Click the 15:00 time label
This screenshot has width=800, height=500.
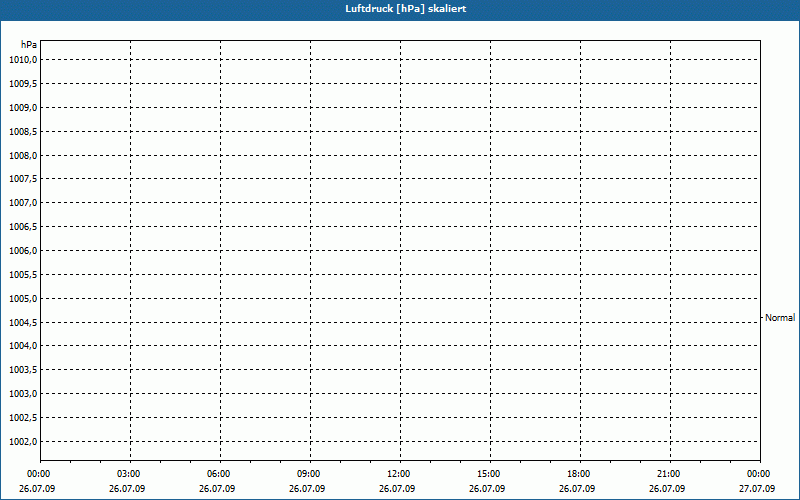489,474
